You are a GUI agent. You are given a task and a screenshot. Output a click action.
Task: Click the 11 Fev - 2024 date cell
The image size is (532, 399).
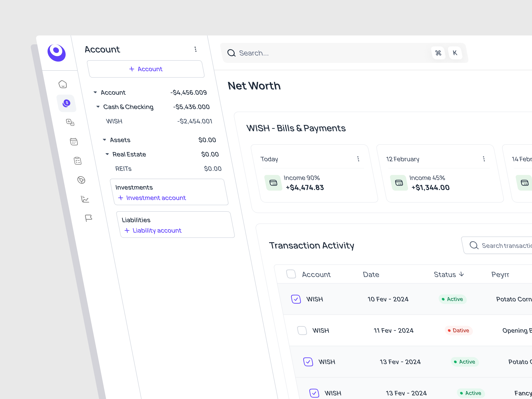click(x=394, y=331)
